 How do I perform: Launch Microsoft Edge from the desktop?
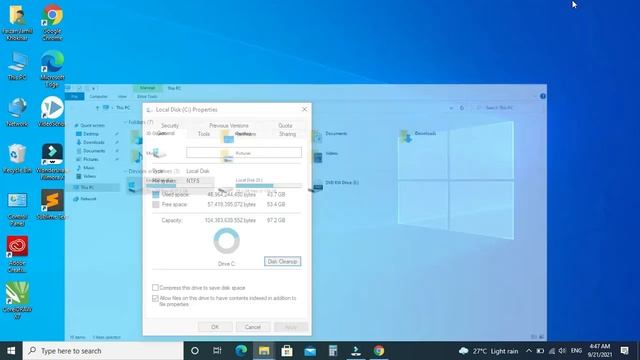point(52,69)
